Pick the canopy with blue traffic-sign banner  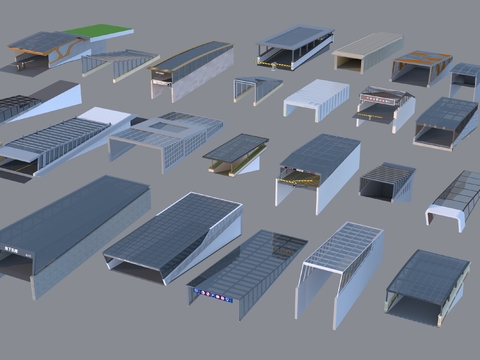(247, 275)
